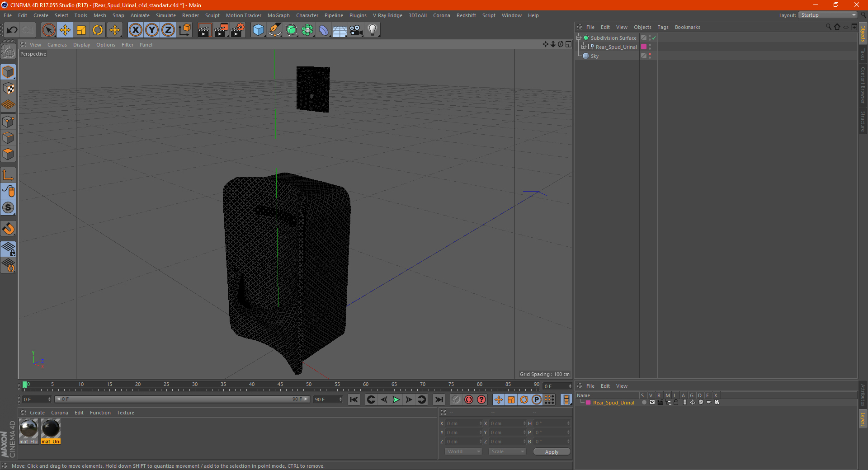Add a Subdivision Surface generator

click(x=291, y=30)
